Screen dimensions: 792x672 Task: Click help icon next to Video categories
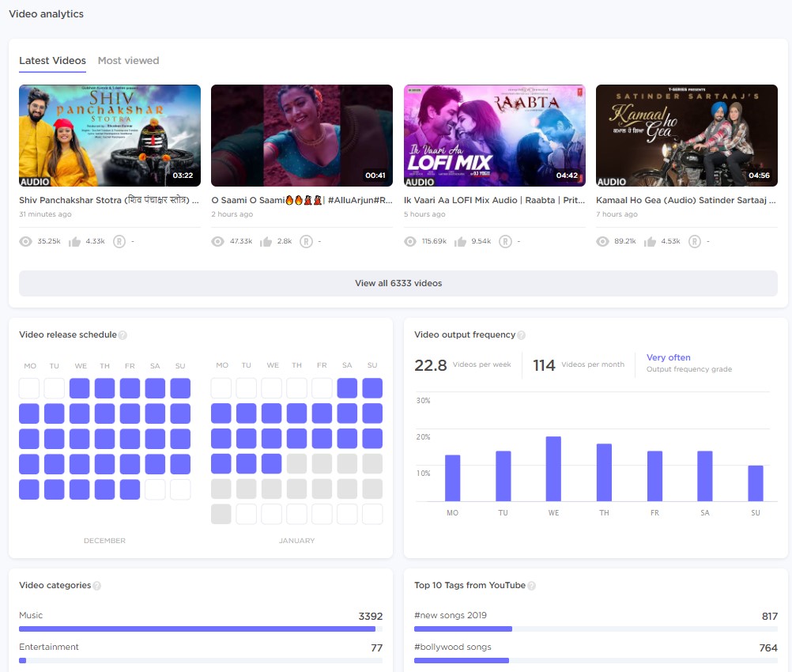pos(96,586)
